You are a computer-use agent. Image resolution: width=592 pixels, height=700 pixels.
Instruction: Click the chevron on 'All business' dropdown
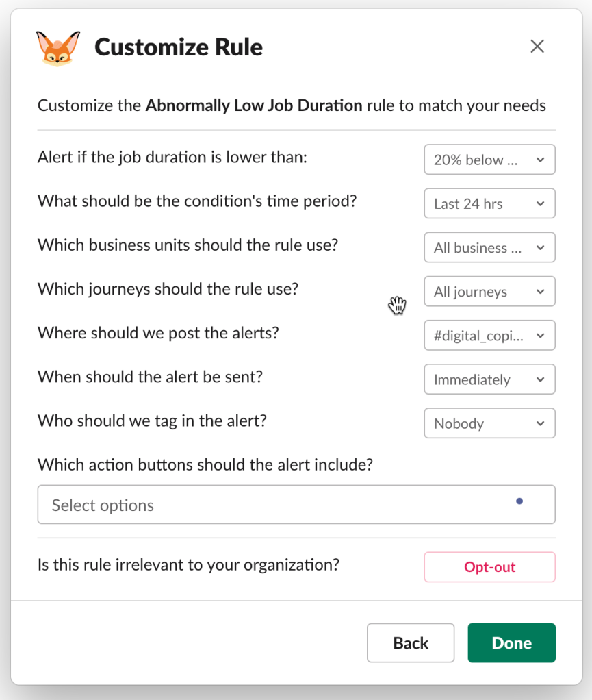pyautogui.click(x=540, y=247)
